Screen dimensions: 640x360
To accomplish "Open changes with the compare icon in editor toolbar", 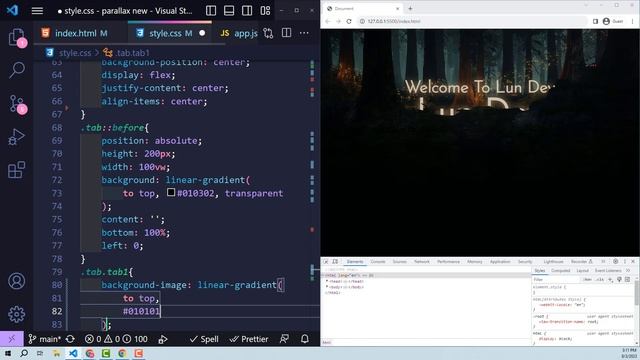I will pyautogui.click(x=268, y=33).
